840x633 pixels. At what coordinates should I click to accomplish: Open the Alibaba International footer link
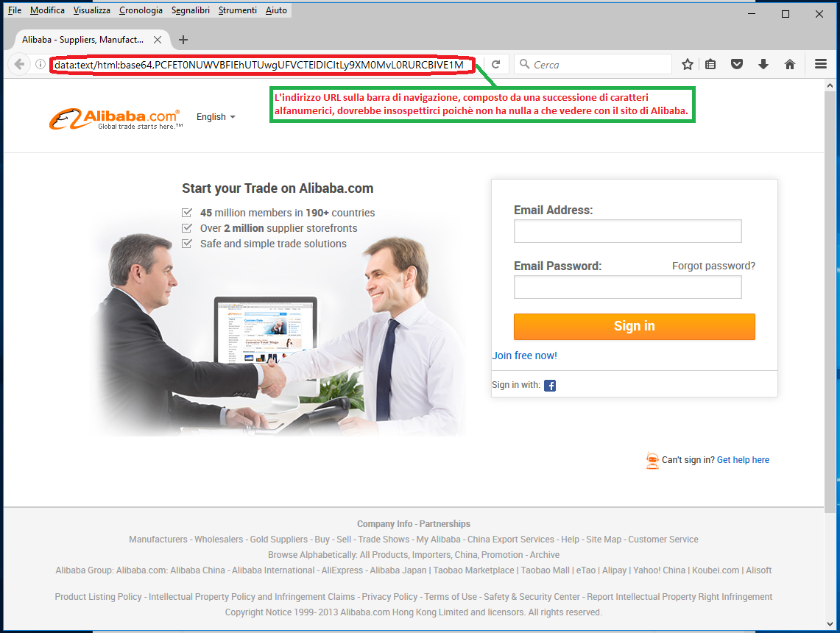coord(273,570)
